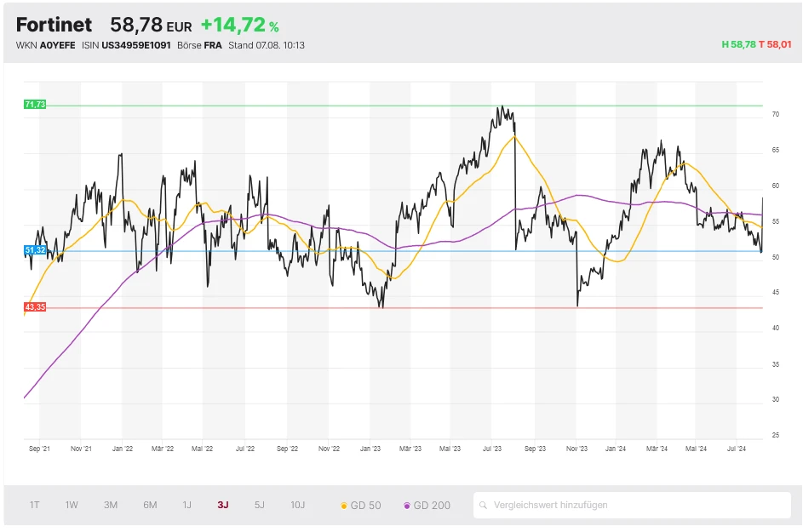Toggle the GD 50 moving average line
803x532 pixels.
360,505
